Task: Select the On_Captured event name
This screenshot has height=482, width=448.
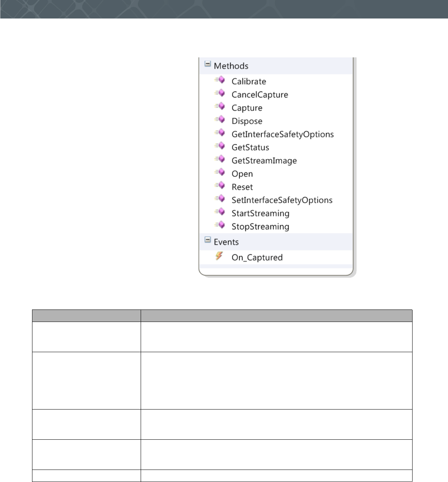Action: (257, 257)
